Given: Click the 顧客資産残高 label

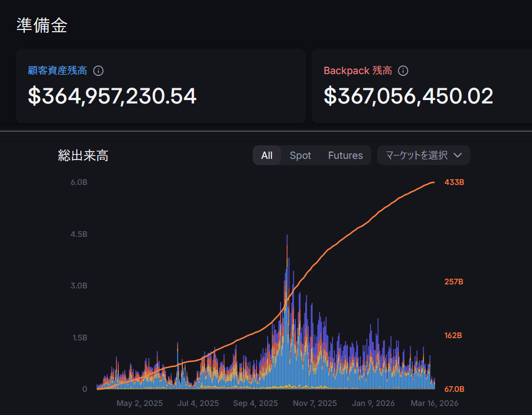Looking at the screenshot, I should pos(57,71).
